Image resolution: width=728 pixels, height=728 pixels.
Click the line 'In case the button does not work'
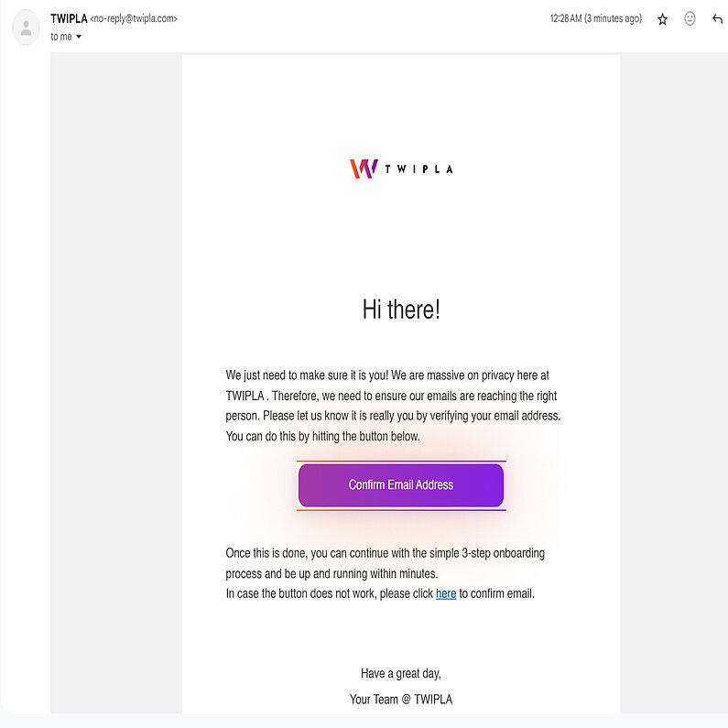pyautogui.click(x=330, y=593)
